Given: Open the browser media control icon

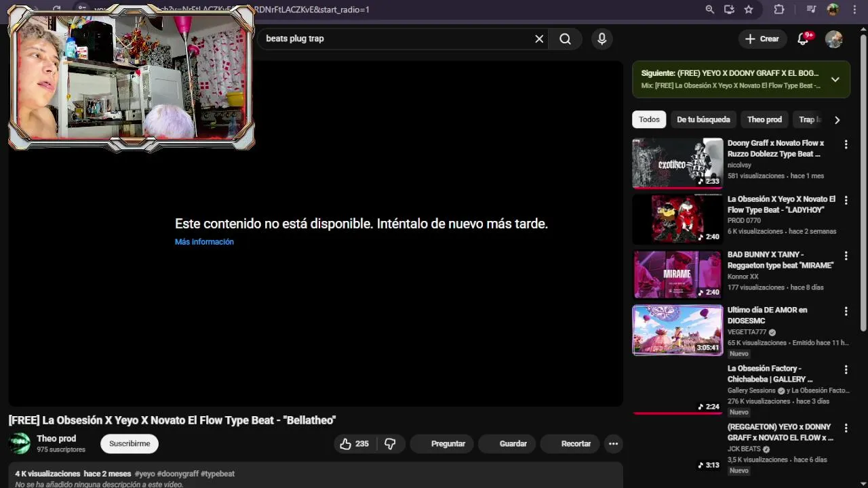Looking at the screenshot, I should pos(811,9).
